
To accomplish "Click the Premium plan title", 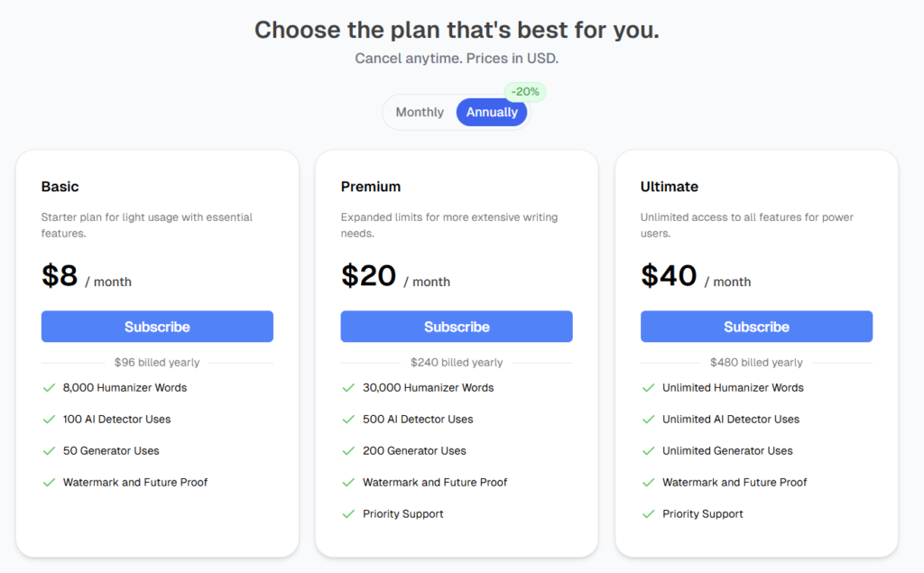I will click(x=371, y=187).
